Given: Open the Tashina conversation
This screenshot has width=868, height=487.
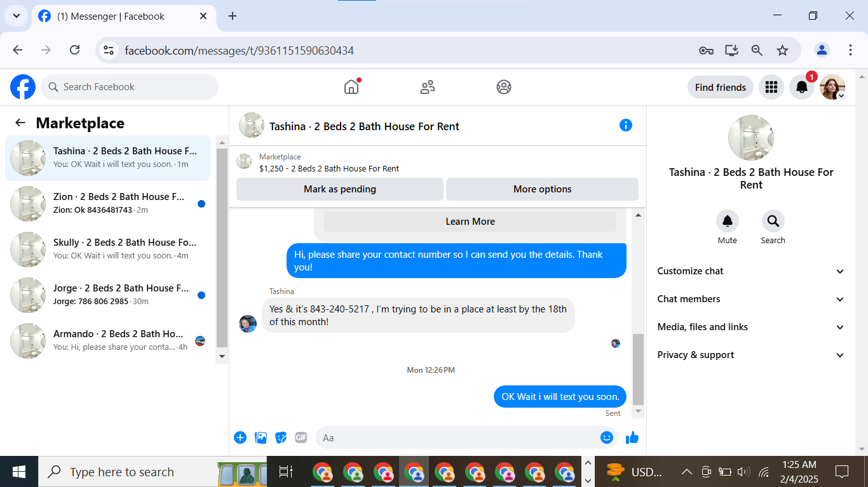Looking at the screenshot, I should point(108,158).
